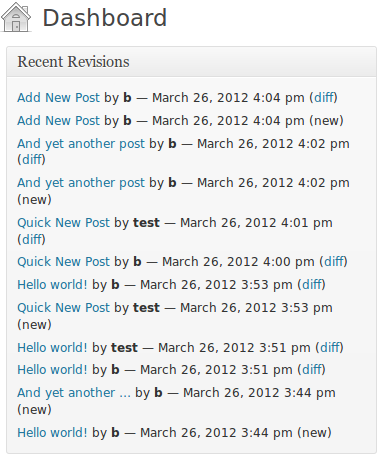The width and height of the screenshot is (382, 457).
Task: Open first Add New Post revision link
Action: [58, 98]
